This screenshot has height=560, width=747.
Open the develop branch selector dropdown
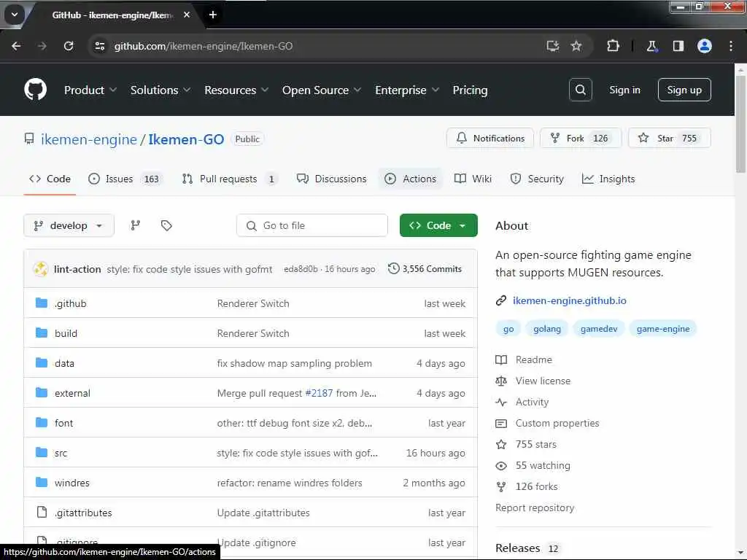tap(69, 225)
